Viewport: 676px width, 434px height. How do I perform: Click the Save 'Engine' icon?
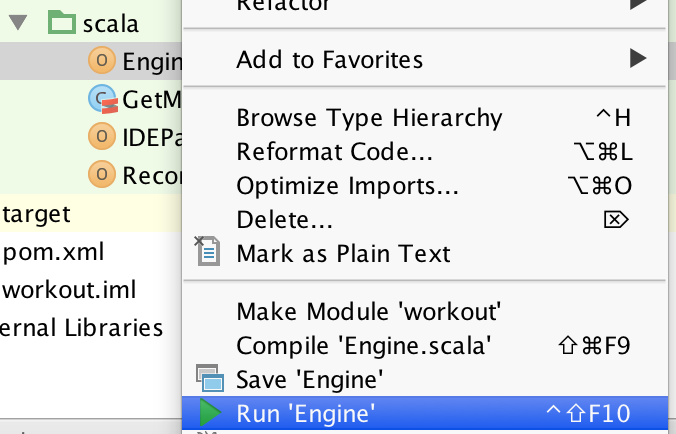pyautogui.click(x=210, y=379)
